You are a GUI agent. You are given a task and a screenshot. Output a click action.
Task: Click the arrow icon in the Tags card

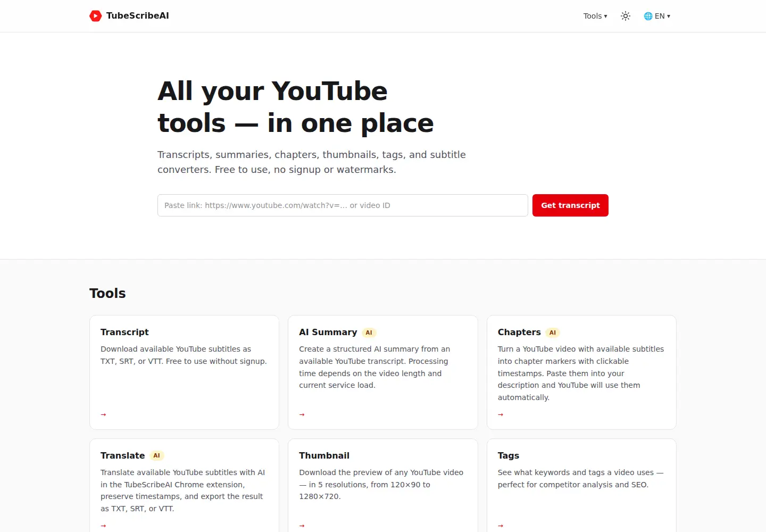501,526
